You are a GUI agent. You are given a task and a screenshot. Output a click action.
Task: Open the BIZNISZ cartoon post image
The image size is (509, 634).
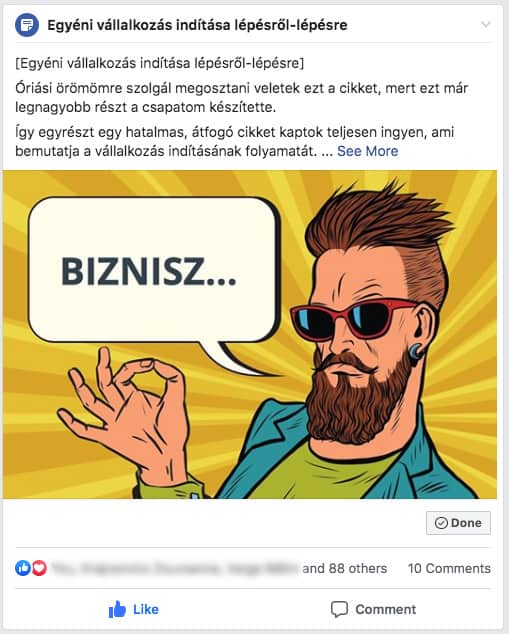pyautogui.click(x=250, y=334)
